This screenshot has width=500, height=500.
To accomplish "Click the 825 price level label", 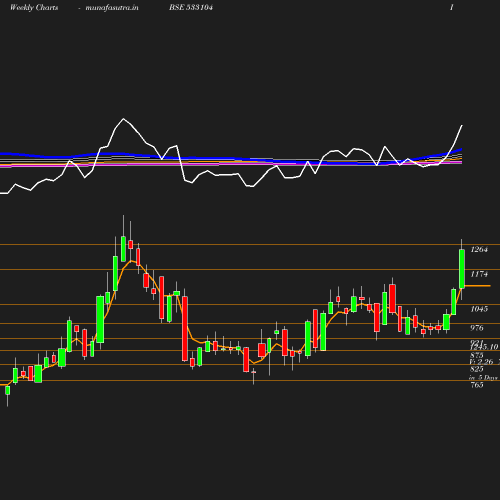I will [477, 369].
